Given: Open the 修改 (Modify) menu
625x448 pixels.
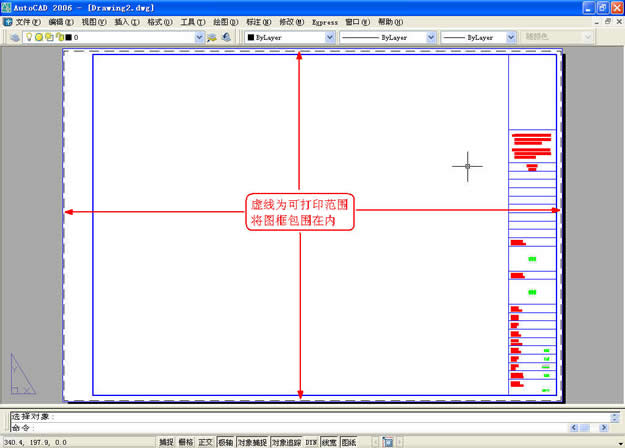Looking at the screenshot, I should [291, 21].
